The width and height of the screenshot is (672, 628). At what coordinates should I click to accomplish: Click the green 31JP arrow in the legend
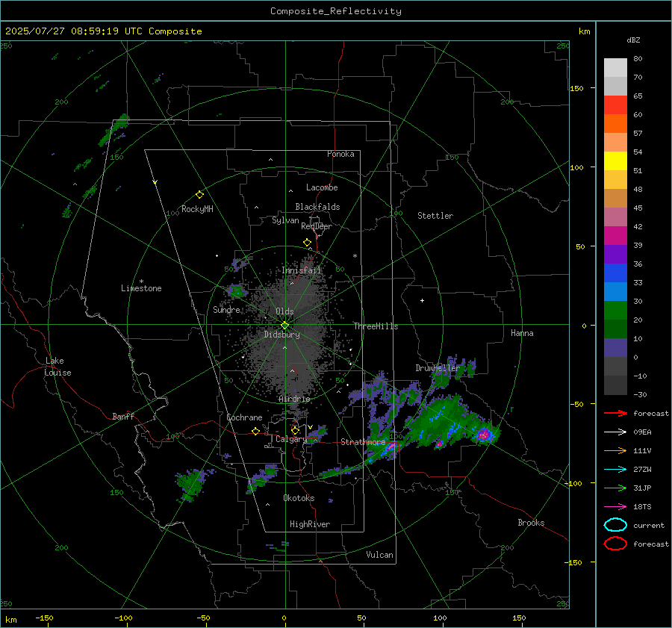615,488
